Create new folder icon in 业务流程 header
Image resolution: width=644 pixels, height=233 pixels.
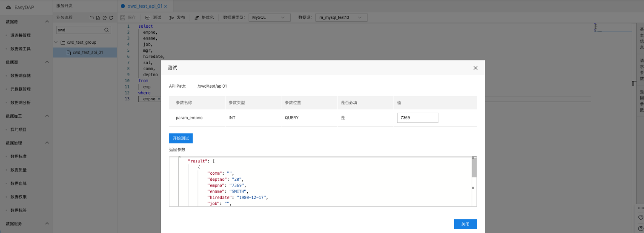pyautogui.click(x=92, y=18)
